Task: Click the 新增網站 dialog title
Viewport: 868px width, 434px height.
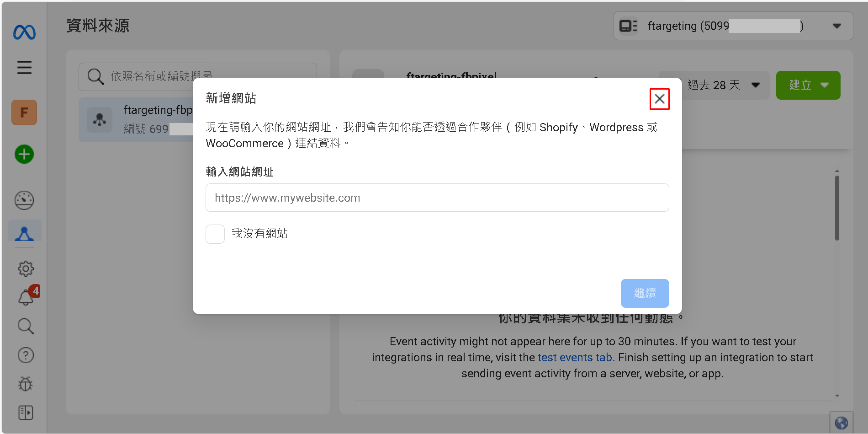Action: click(x=231, y=98)
